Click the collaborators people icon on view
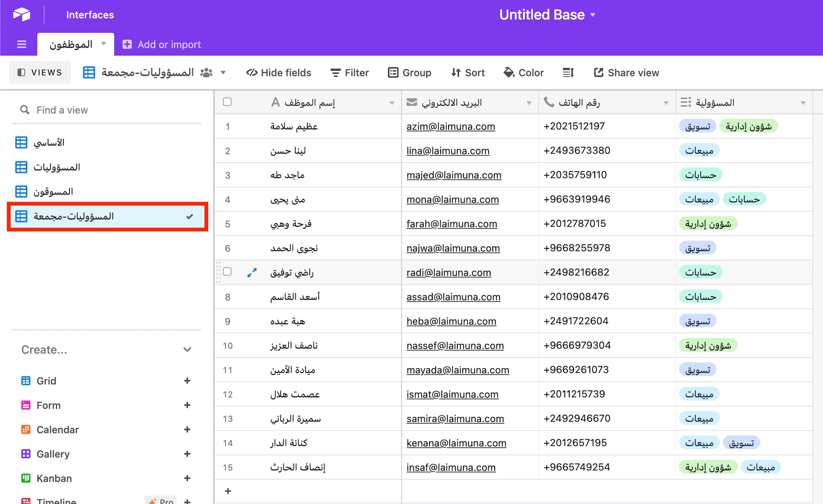 (x=206, y=72)
